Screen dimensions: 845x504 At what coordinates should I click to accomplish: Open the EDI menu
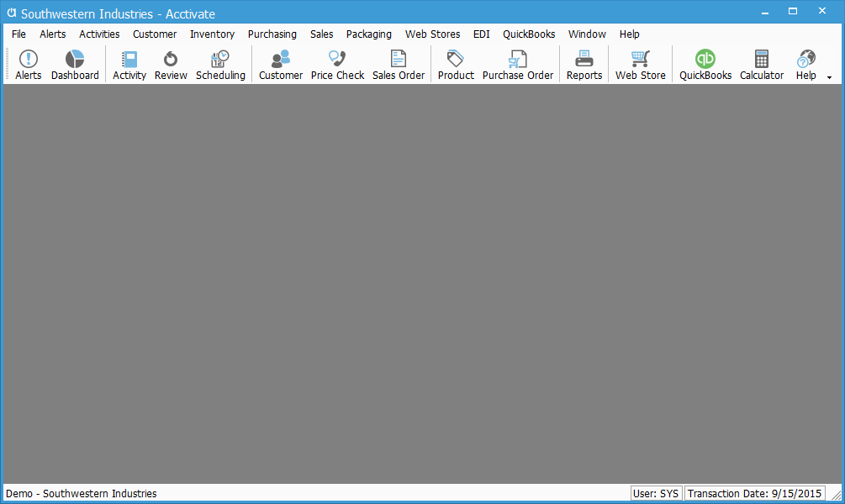point(481,34)
